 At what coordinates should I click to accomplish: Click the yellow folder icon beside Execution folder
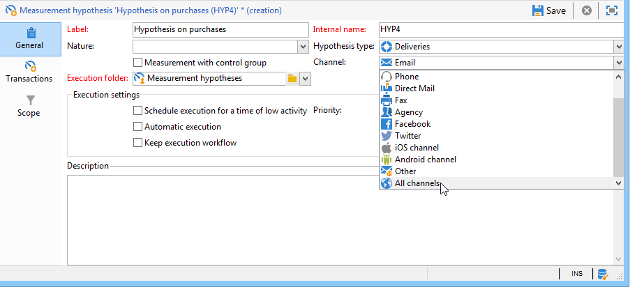pos(292,78)
